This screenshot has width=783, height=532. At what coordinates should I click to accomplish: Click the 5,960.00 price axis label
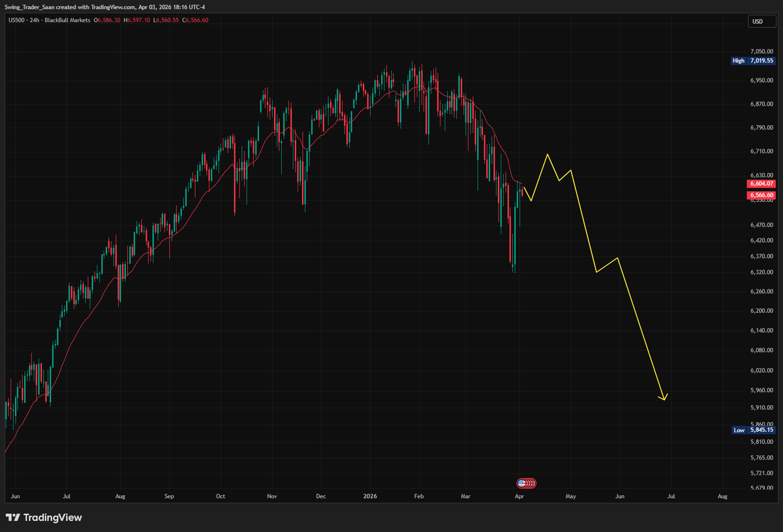coord(761,391)
